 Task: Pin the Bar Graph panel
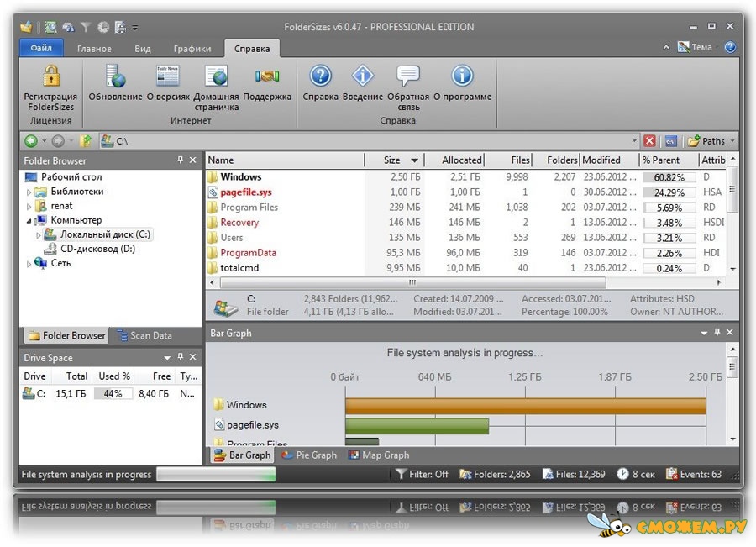pyautogui.click(x=717, y=333)
